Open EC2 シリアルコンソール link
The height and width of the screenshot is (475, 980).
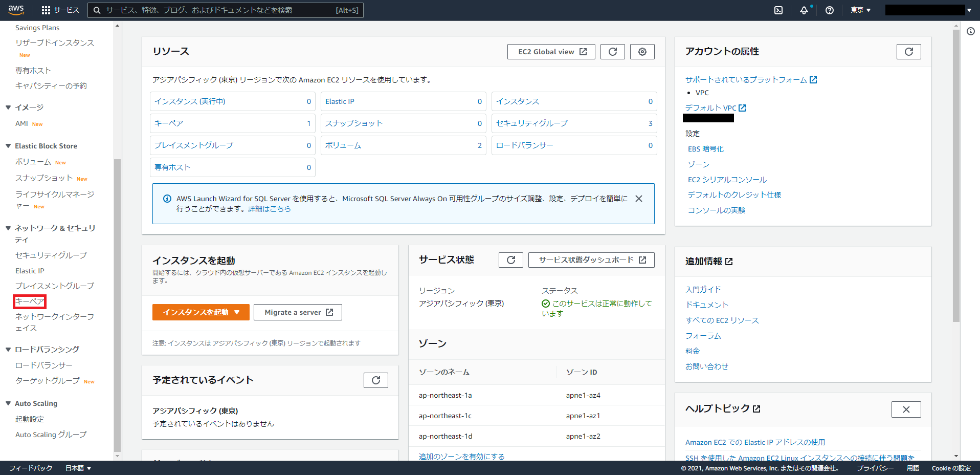[x=727, y=180]
